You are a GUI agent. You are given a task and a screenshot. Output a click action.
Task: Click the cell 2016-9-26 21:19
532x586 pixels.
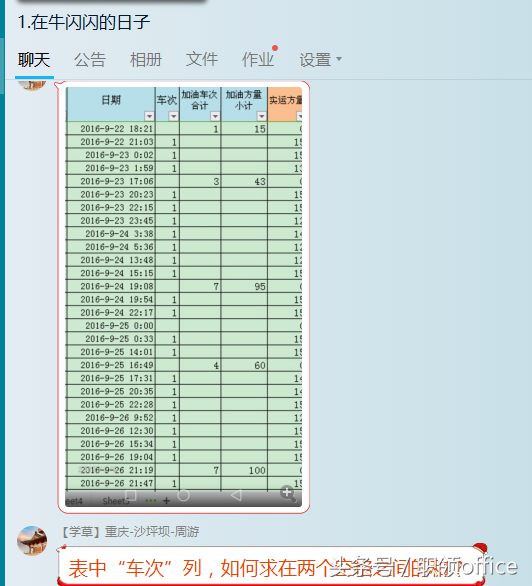(x=111, y=470)
